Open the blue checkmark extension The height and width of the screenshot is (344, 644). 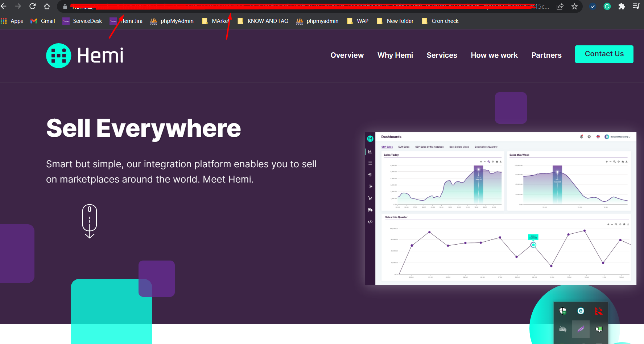(593, 7)
